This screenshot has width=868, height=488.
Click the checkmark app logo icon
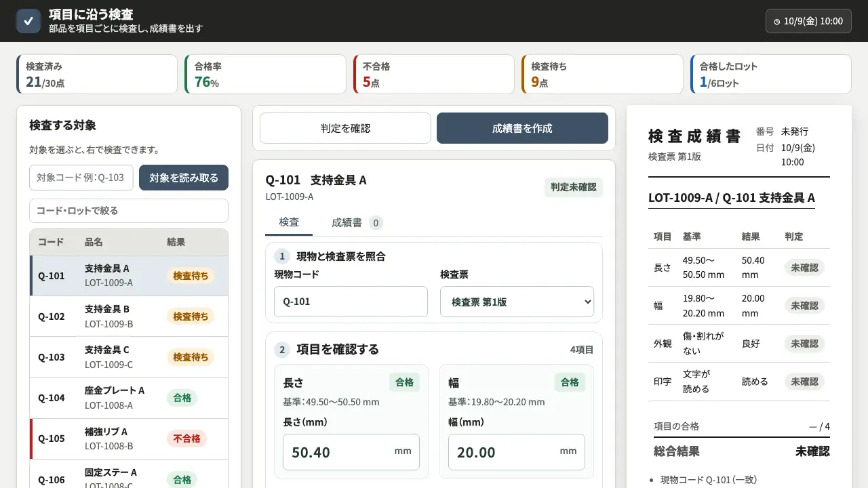[28, 21]
